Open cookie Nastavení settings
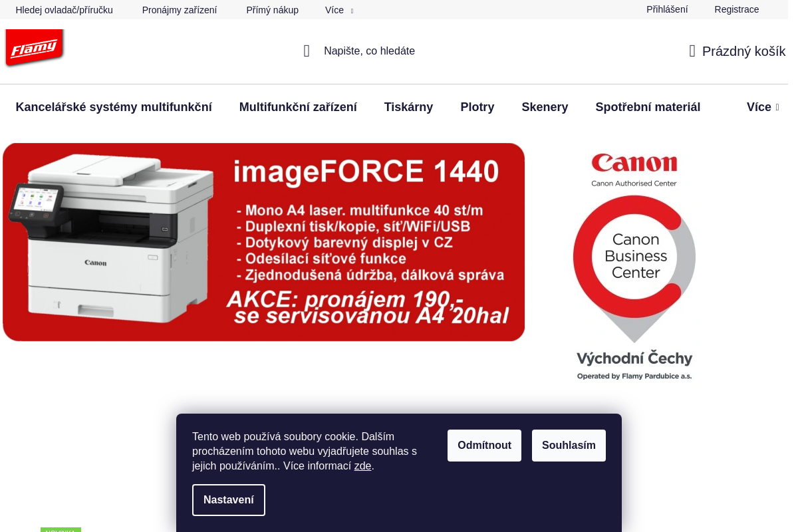This screenshot has width=798, height=532. [229, 500]
